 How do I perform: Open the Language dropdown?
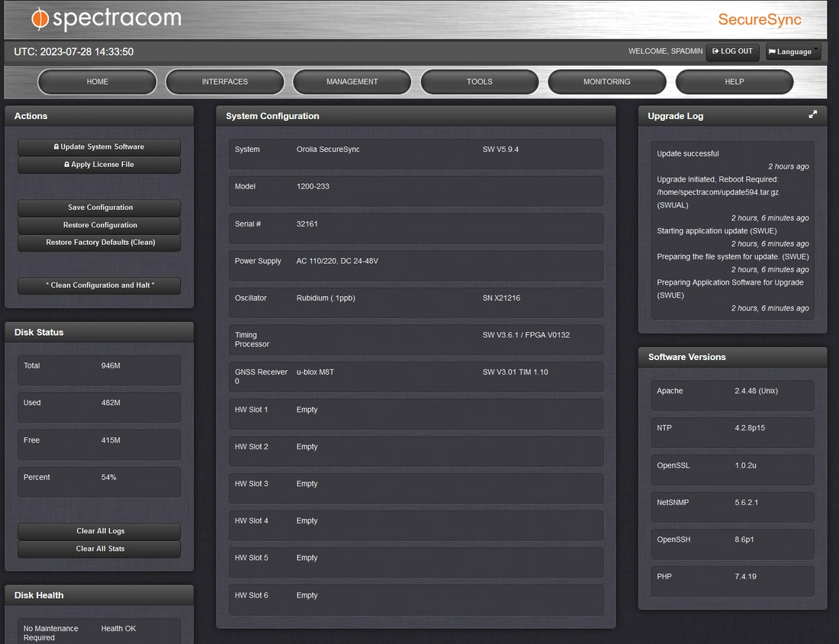point(793,51)
